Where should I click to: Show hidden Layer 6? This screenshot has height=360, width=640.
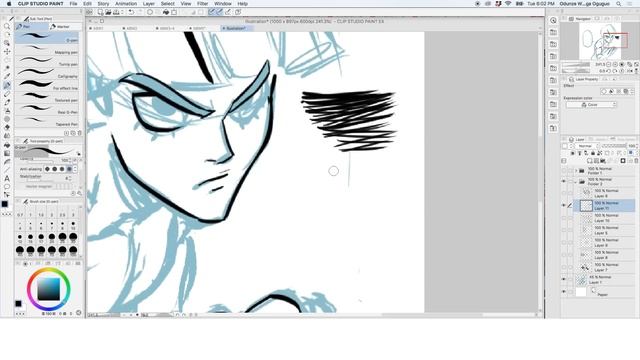(x=564, y=193)
